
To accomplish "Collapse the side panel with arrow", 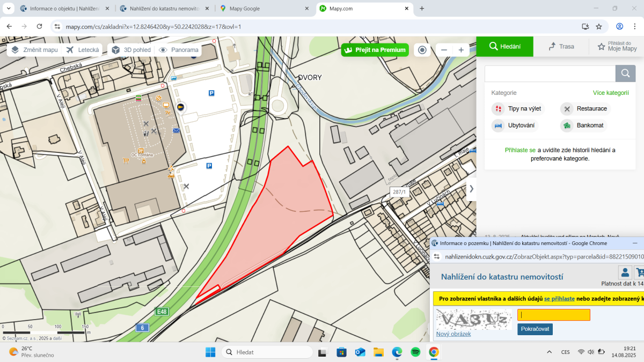I will pyautogui.click(x=471, y=189).
